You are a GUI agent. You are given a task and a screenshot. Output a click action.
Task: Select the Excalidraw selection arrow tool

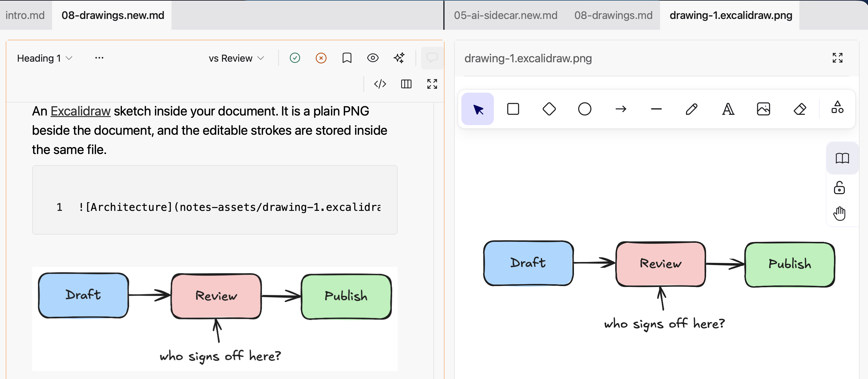(477, 109)
